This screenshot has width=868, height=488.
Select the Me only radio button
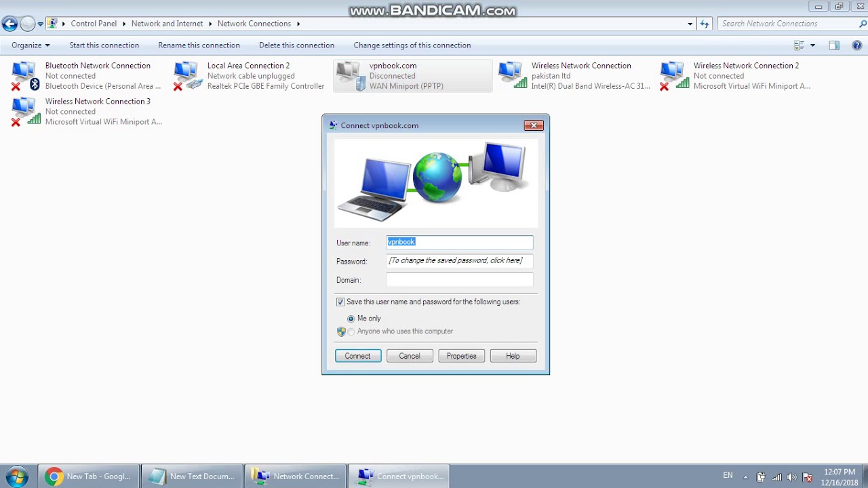tap(351, 319)
